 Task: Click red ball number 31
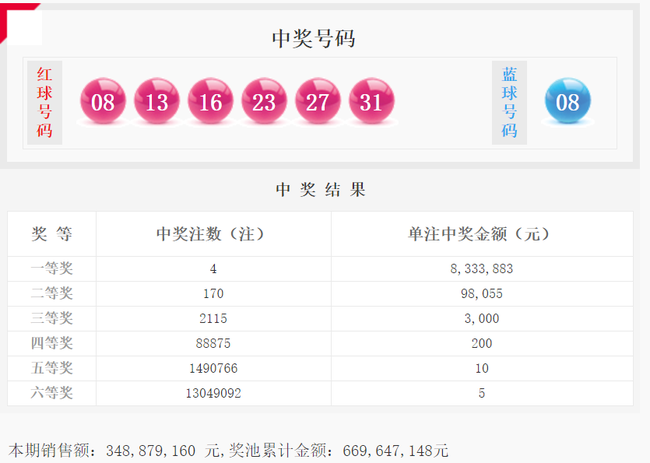(371, 101)
